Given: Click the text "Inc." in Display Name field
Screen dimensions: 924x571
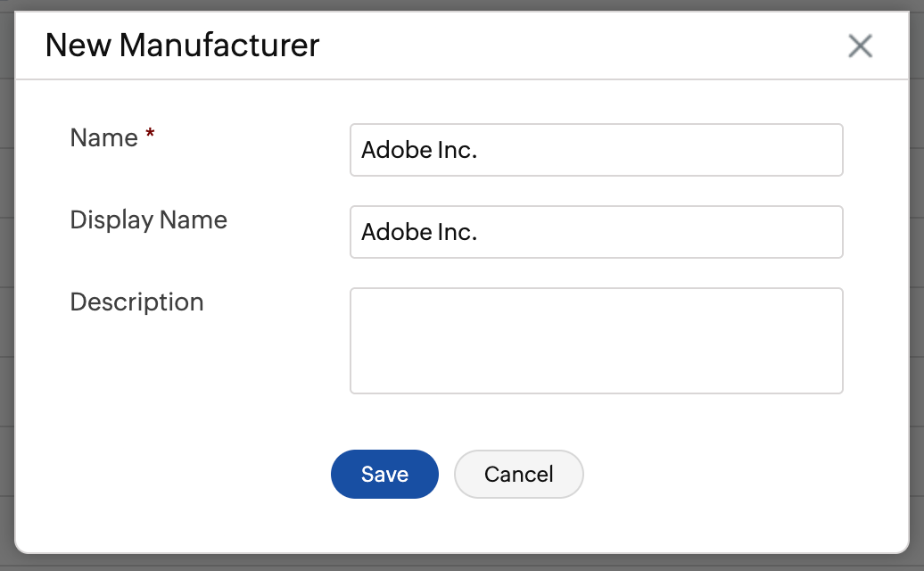Looking at the screenshot, I should pyautogui.click(x=458, y=232).
